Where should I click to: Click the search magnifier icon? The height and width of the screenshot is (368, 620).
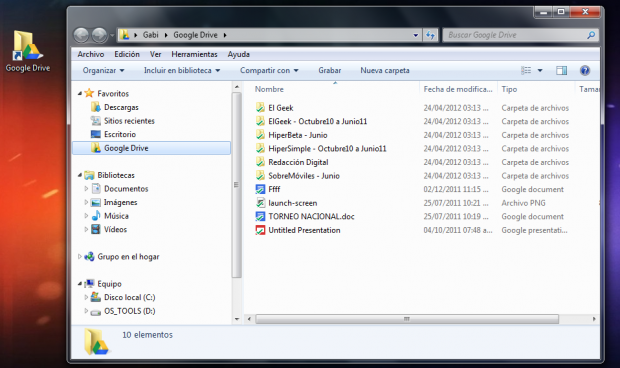[x=591, y=35]
